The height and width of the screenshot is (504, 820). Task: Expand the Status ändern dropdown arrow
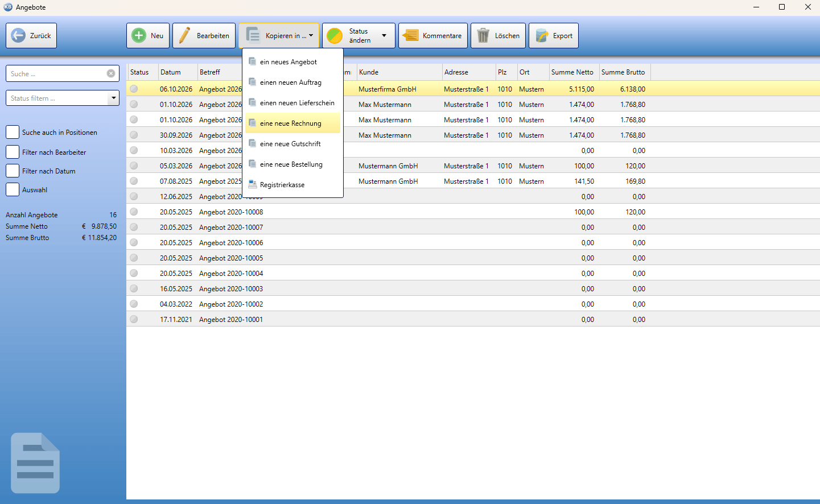(384, 35)
